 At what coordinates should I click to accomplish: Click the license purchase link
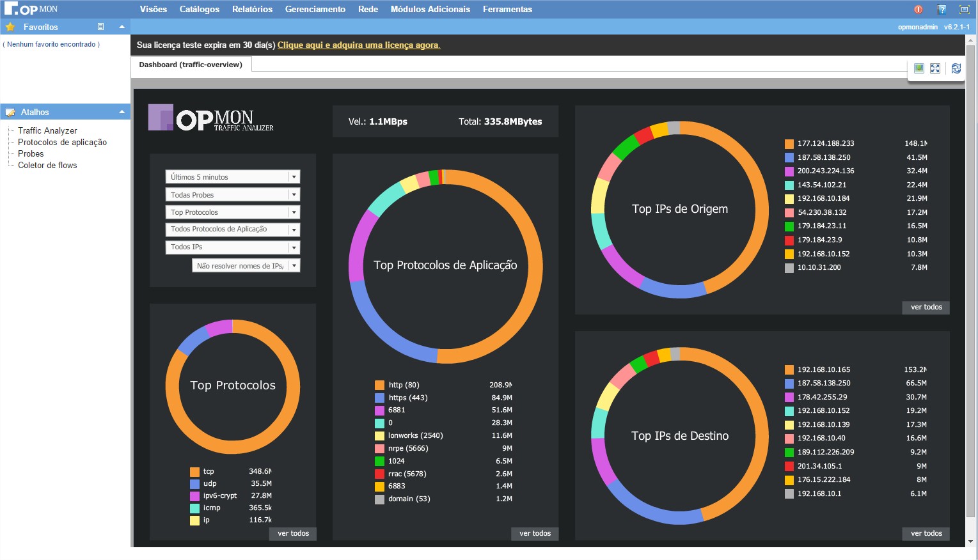click(x=359, y=45)
